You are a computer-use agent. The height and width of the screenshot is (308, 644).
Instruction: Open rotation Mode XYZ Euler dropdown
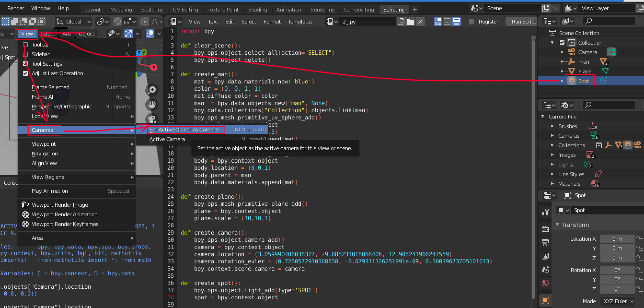[x=617, y=301]
